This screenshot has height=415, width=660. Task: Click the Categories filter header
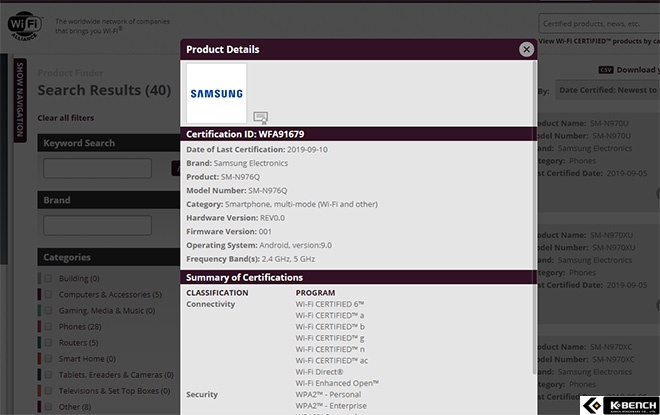click(x=109, y=257)
